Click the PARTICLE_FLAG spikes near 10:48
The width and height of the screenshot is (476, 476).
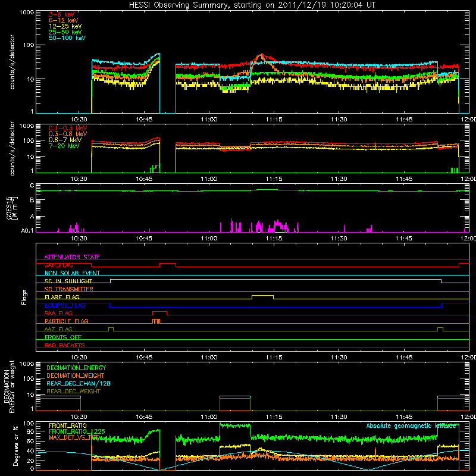pos(156,321)
